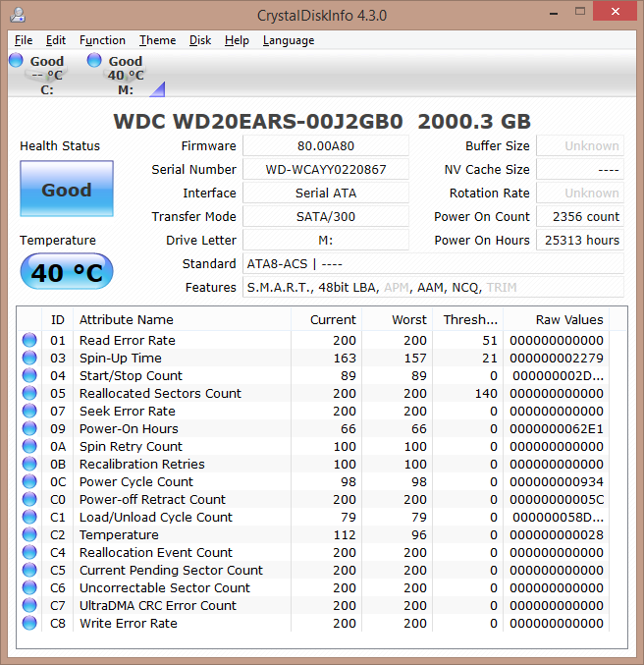Click status orb for Recalibration Retries
Image resolution: width=644 pixels, height=665 pixels.
29,464
